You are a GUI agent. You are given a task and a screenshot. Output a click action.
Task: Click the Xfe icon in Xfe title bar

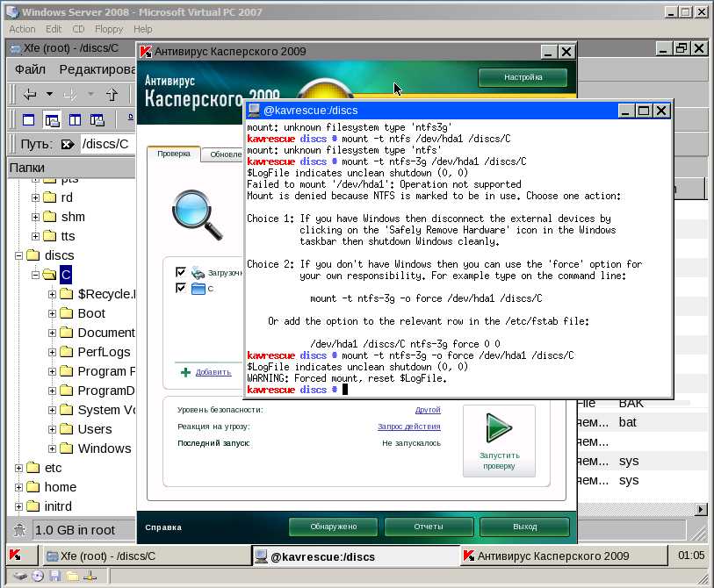coord(16,48)
